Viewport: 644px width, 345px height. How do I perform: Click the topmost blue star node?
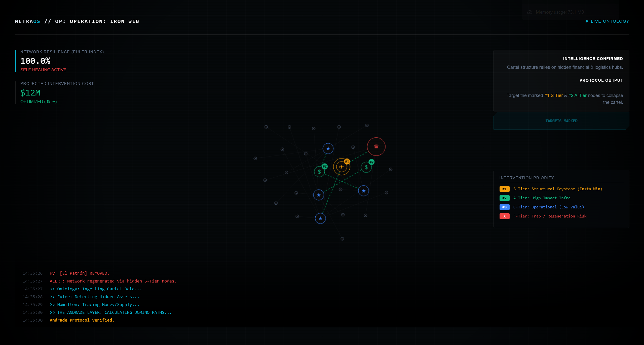click(328, 148)
